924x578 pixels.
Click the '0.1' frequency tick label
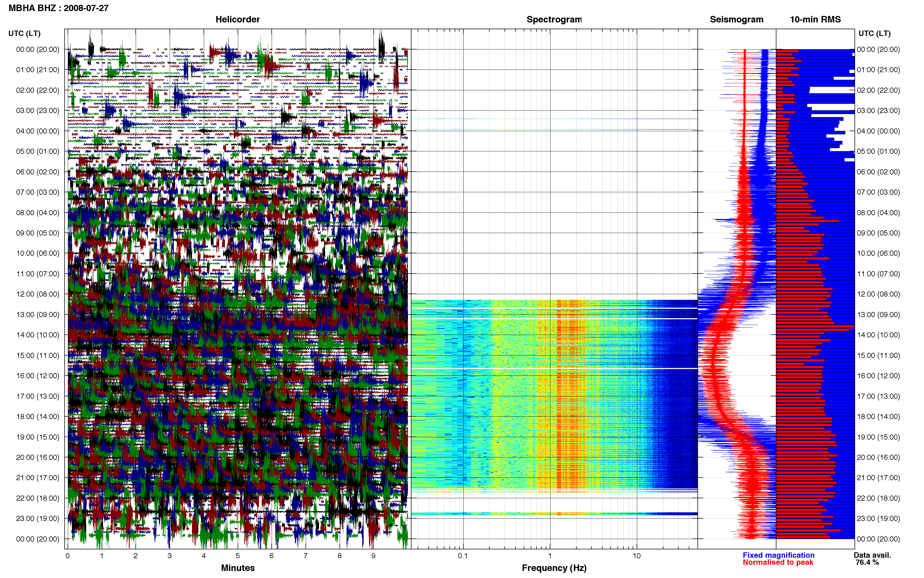pos(463,556)
